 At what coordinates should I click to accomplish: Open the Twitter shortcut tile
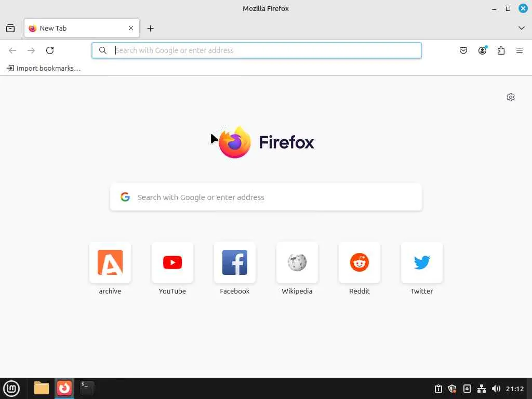click(x=422, y=262)
